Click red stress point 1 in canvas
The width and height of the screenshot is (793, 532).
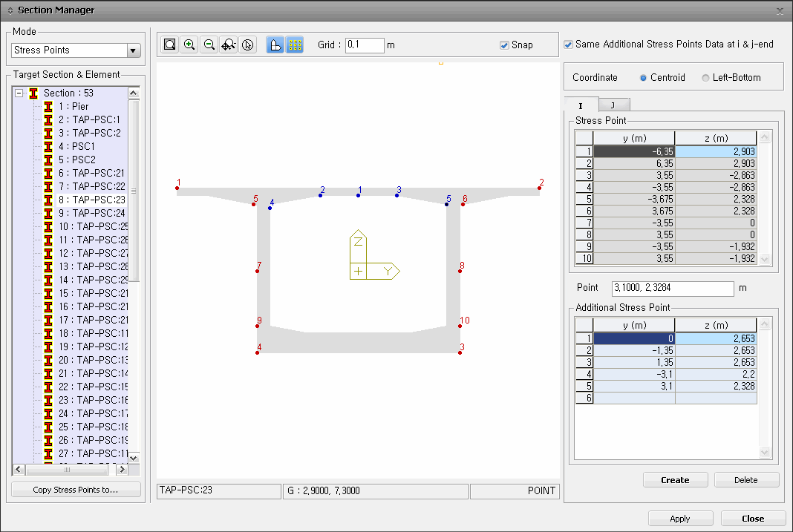pos(177,188)
